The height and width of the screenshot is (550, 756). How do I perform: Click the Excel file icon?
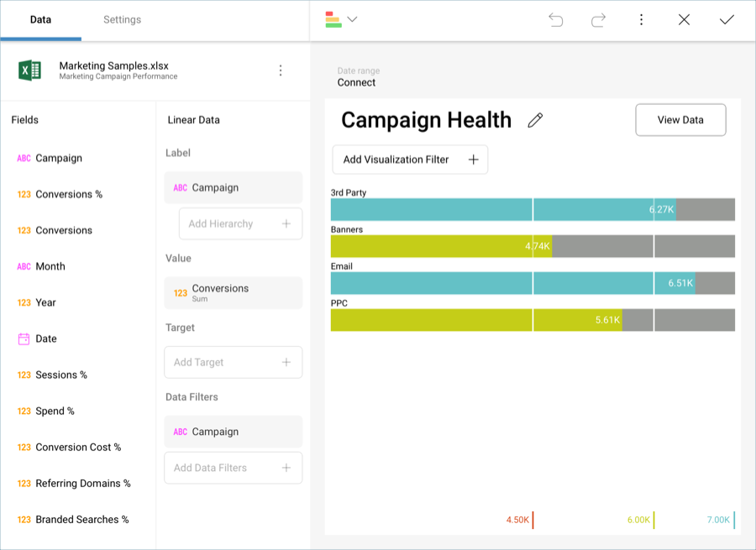click(x=30, y=71)
